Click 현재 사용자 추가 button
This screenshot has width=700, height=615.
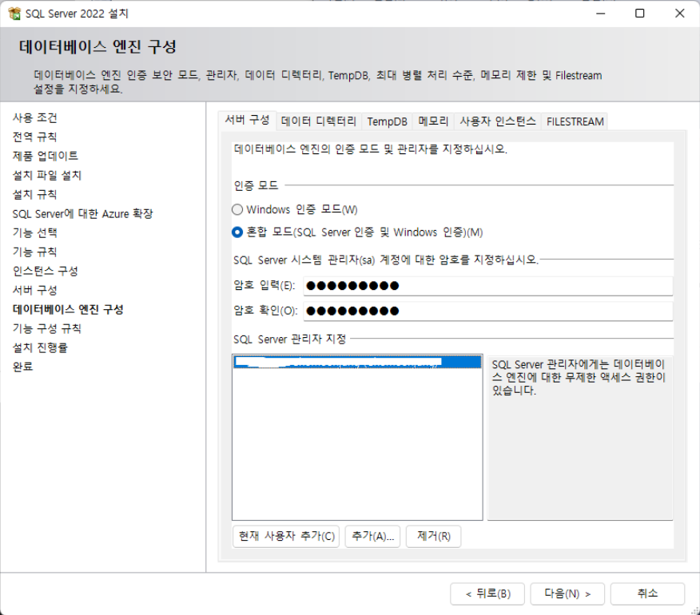pos(286,536)
